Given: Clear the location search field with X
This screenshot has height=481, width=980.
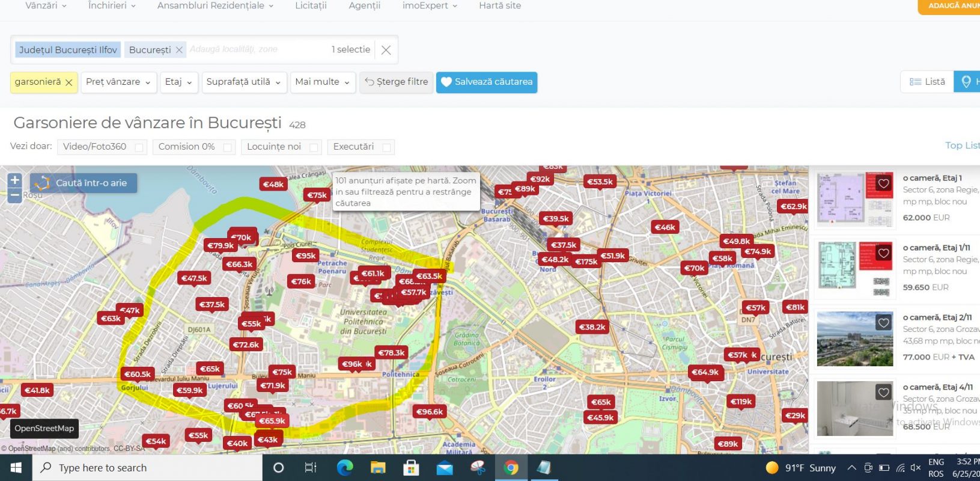Looking at the screenshot, I should click(386, 50).
